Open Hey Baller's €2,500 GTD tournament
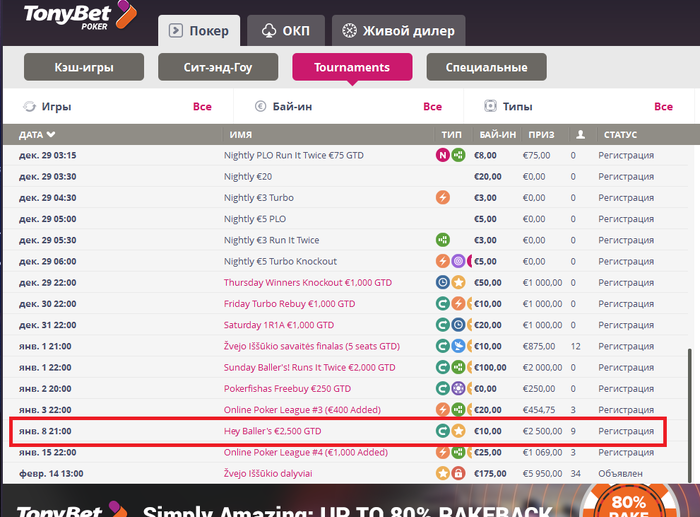This screenshot has height=517, width=700. point(272,431)
